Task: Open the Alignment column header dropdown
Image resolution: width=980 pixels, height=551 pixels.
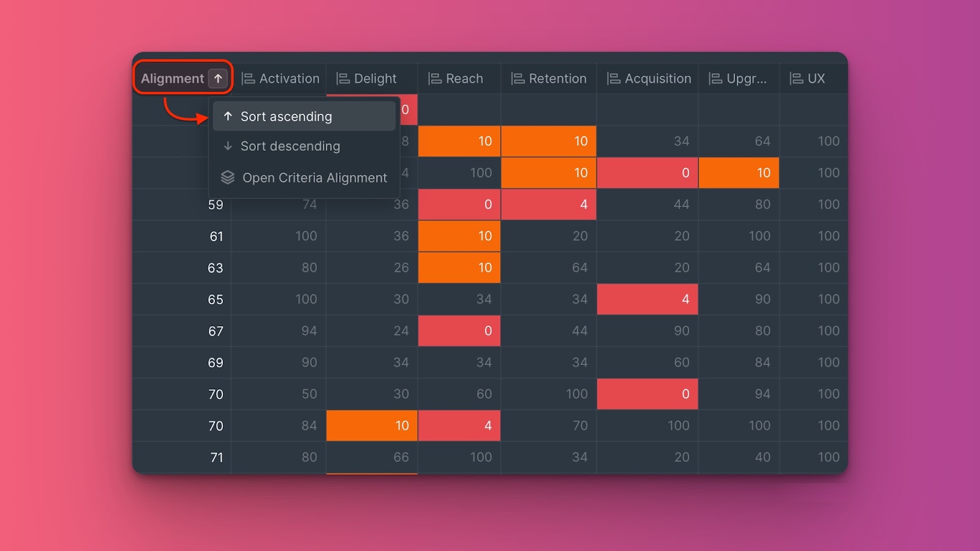Action: (173, 78)
